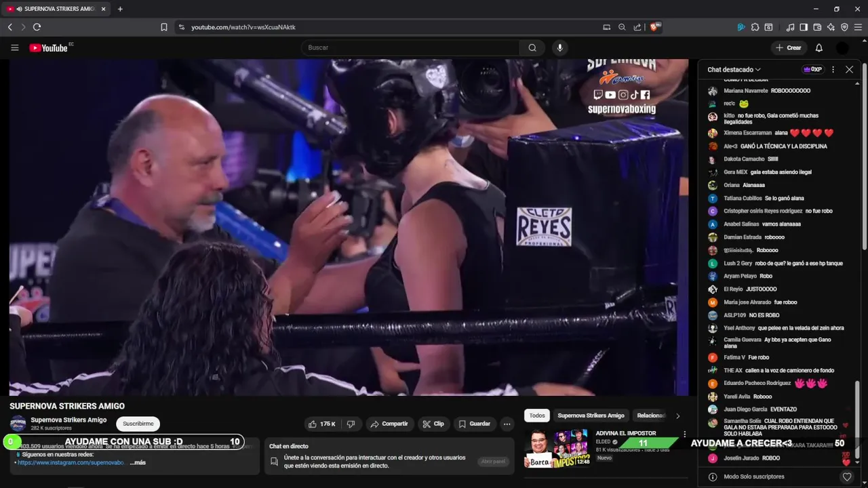Viewport: 868px width, 488px height.
Task: Open the Brave VPN shield icon
Action: [844, 27]
